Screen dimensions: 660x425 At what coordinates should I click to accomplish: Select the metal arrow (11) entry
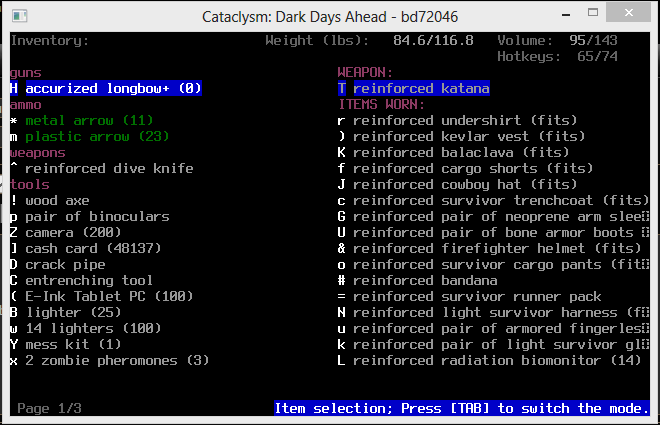(x=82, y=121)
